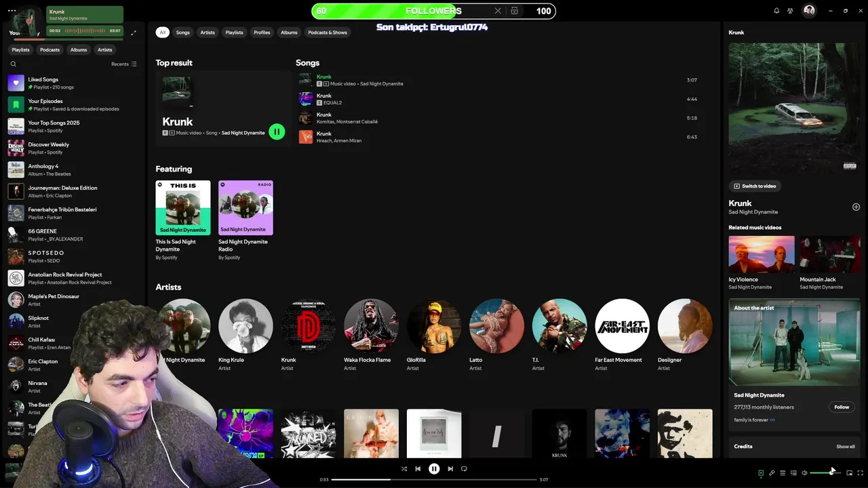The image size is (868, 488).
Task: Show all credits
Action: (x=845, y=447)
